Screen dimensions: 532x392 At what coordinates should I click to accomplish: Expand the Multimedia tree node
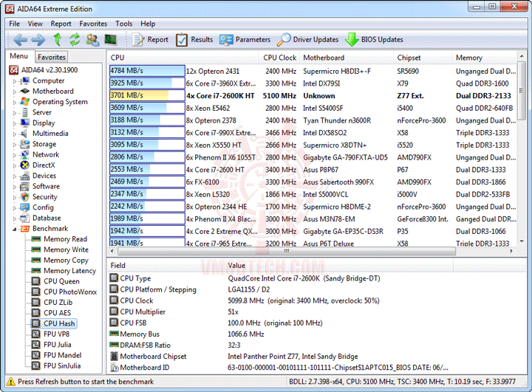coord(15,134)
